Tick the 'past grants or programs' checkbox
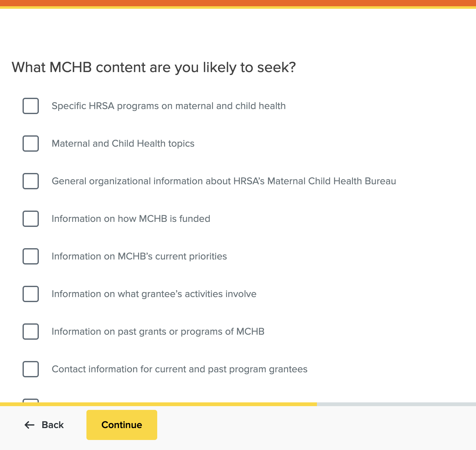This screenshot has width=476, height=450. click(31, 332)
